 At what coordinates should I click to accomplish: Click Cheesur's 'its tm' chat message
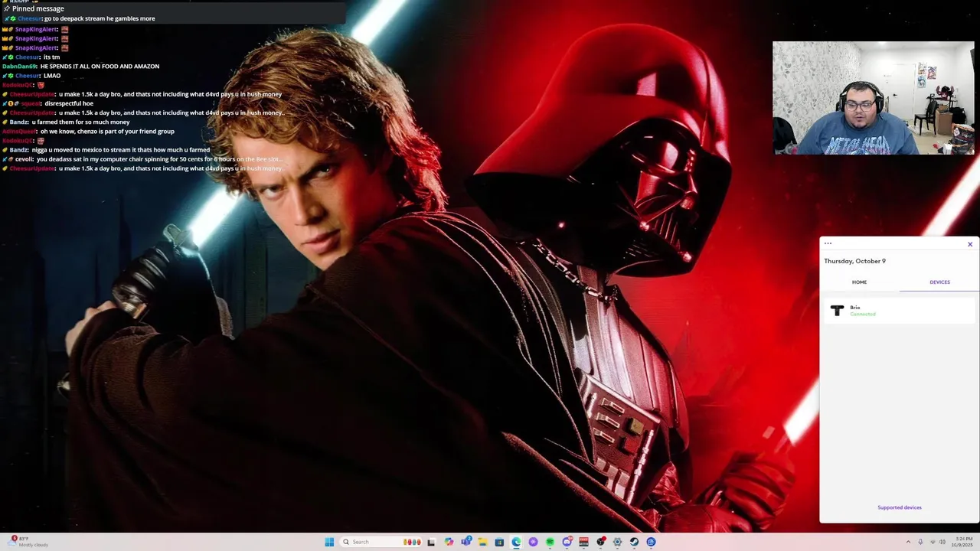tap(31, 57)
